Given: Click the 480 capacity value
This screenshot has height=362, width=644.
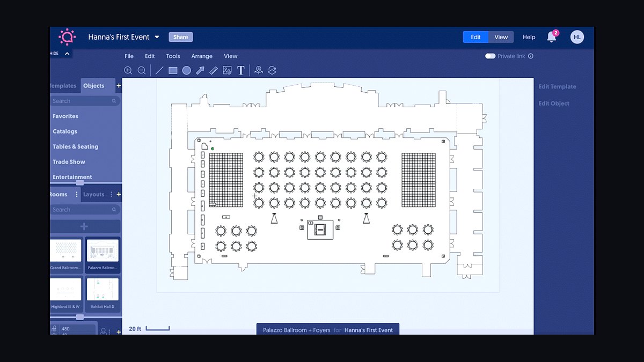Looking at the screenshot, I should point(65,329).
